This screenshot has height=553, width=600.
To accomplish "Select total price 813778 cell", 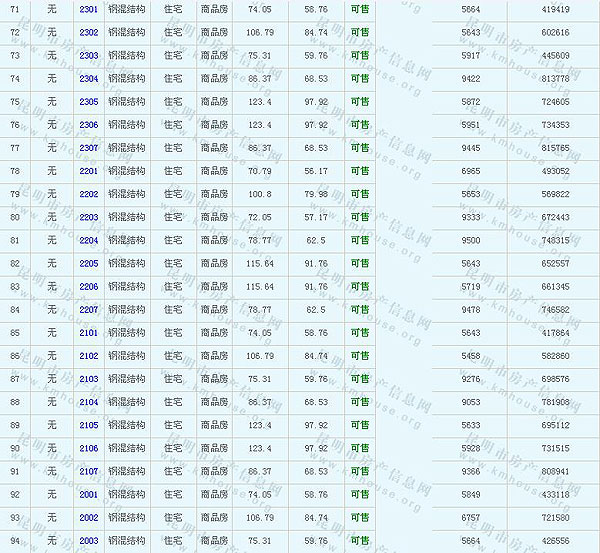I will [553, 78].
